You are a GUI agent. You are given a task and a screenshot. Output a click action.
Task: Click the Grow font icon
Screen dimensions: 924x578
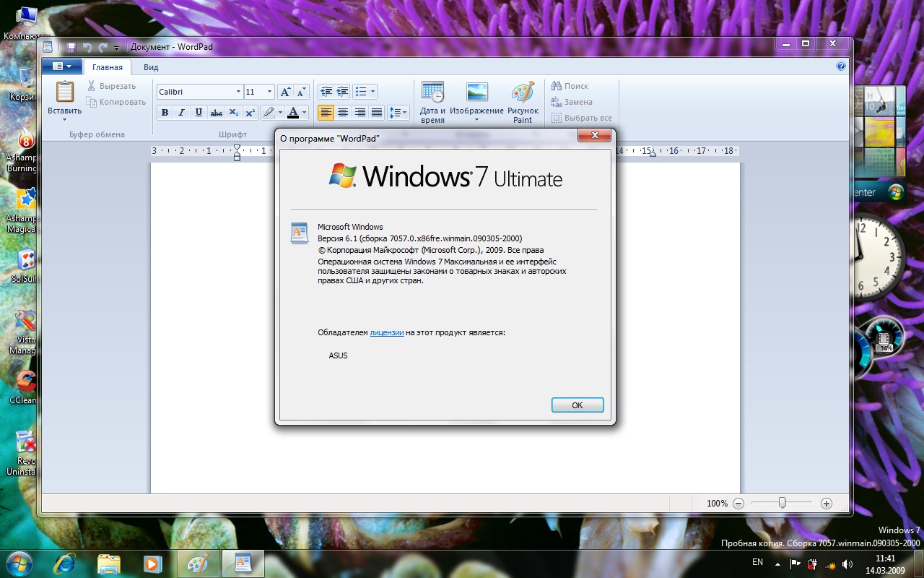(285, 92)
